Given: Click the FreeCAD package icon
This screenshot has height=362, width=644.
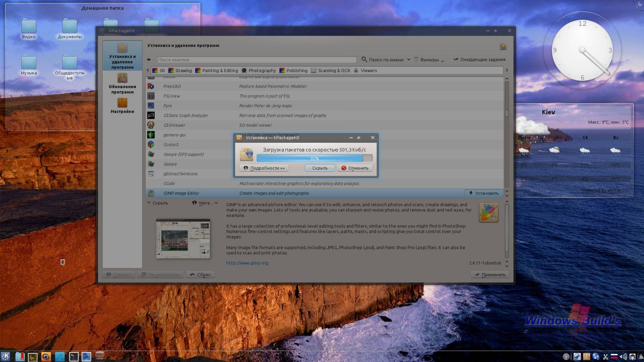Looking at the screenshot, I should point(151,86).
